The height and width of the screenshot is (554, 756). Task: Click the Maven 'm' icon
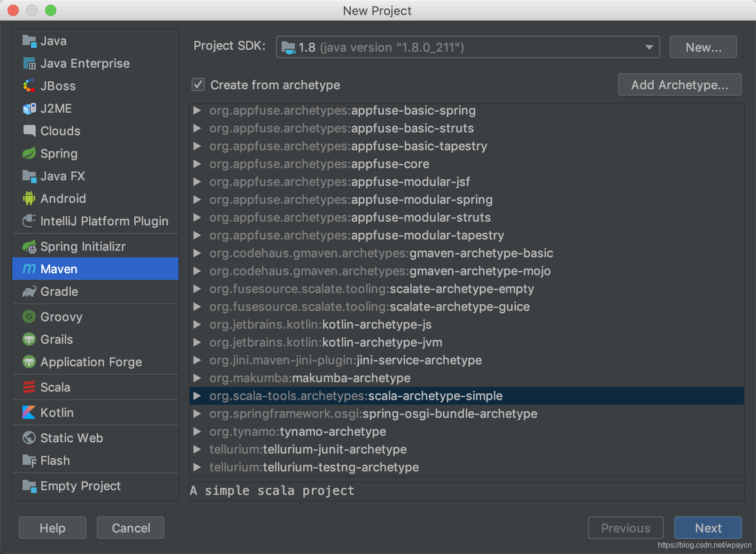click(29, 269)
